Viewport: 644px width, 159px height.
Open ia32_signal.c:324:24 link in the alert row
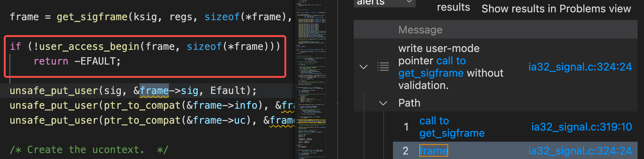point(580,67)
